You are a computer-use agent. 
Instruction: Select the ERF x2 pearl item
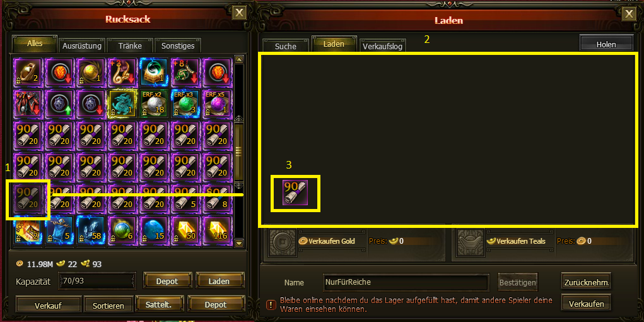(x=154, y=104)
